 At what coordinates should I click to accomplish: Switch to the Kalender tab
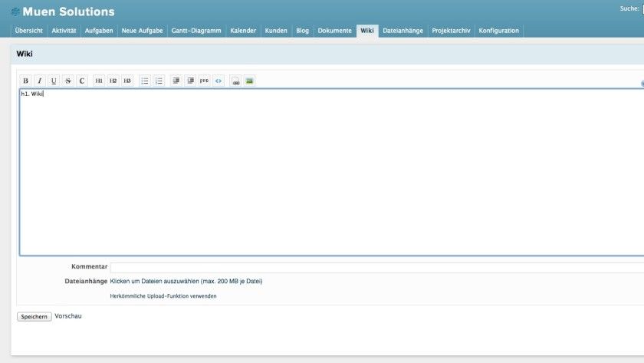point(243,31)
